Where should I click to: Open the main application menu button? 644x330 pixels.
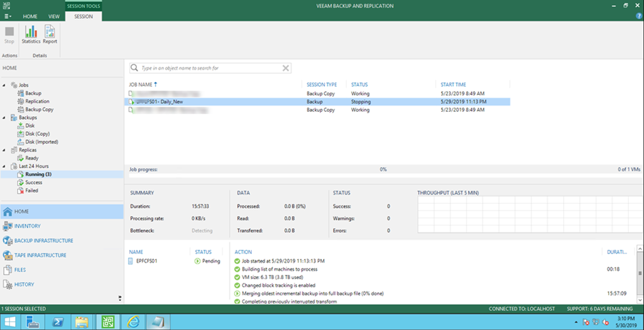[x=8, y=16]
